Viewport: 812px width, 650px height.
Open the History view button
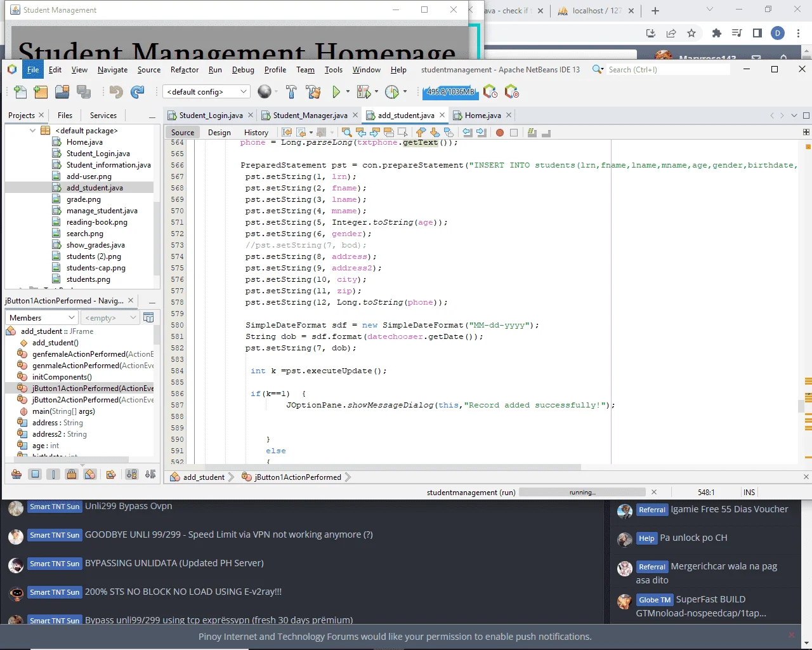[x=256, y=133]
